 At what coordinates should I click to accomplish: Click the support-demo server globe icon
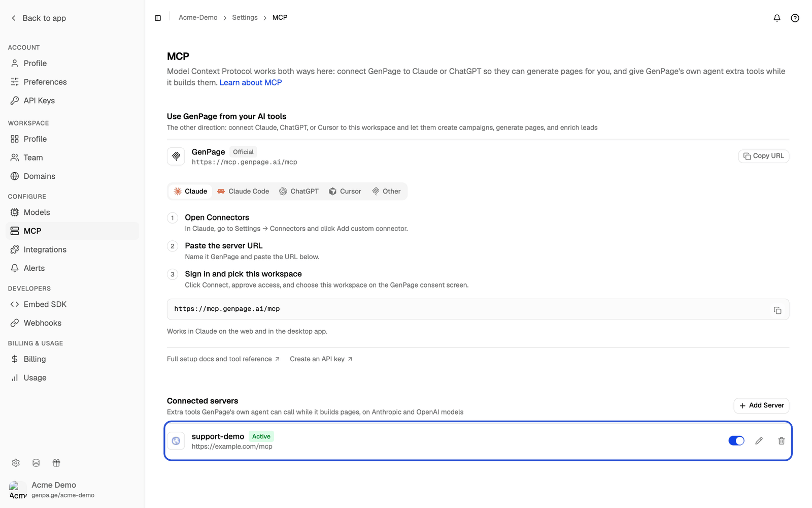176,441
